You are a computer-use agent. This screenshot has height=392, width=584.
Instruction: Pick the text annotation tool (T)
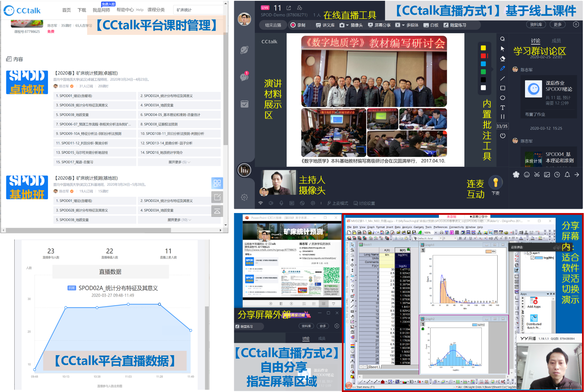tap(502, 107)
